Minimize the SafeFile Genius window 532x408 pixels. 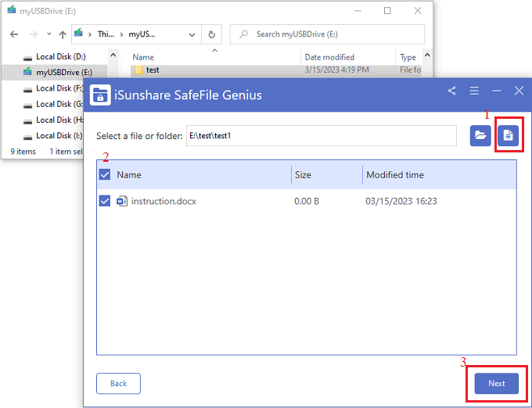pos(496,91)
